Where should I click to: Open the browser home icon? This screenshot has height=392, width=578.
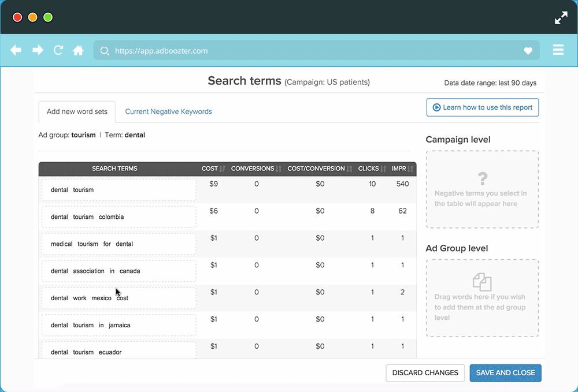(x=78, y=50)
